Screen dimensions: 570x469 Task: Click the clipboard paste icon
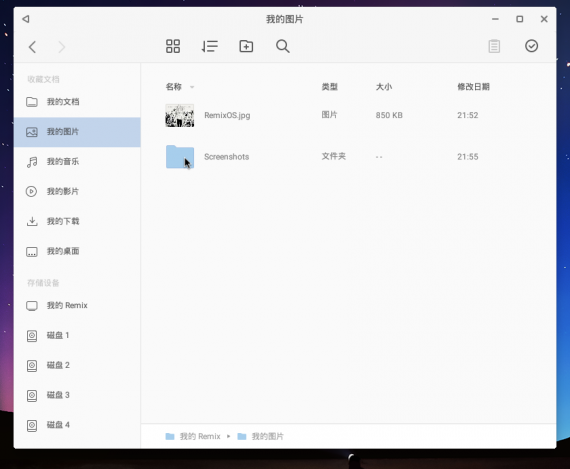(494, 46)
